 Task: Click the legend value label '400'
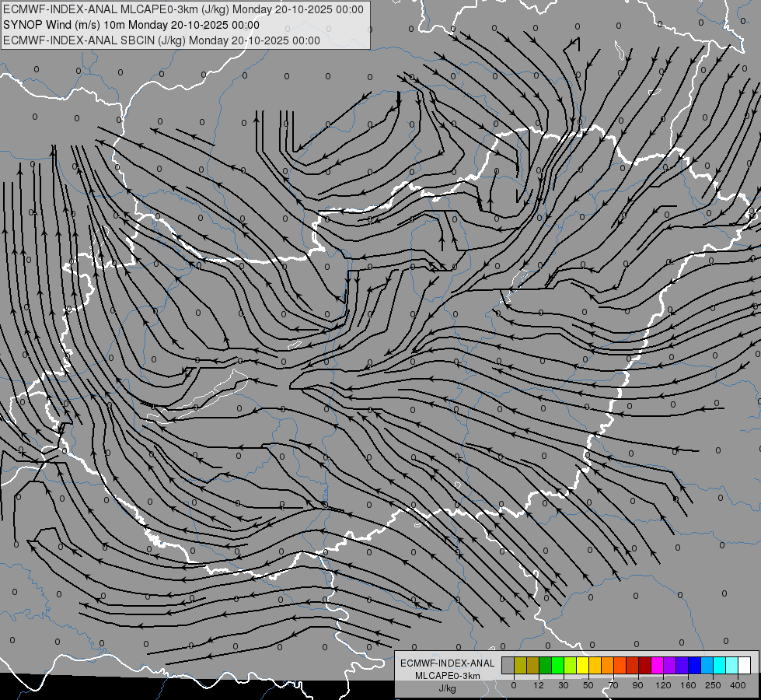(x=738, y=685)
